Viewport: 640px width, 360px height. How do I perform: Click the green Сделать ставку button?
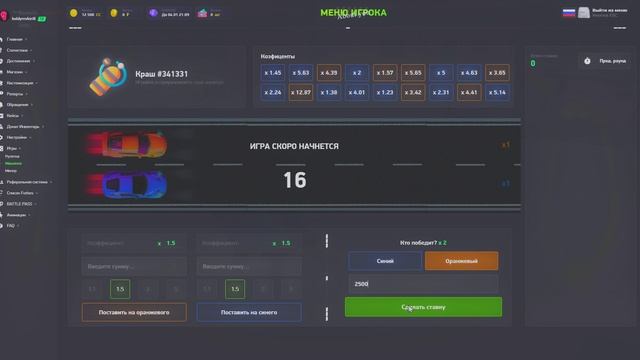pos(423,307)
